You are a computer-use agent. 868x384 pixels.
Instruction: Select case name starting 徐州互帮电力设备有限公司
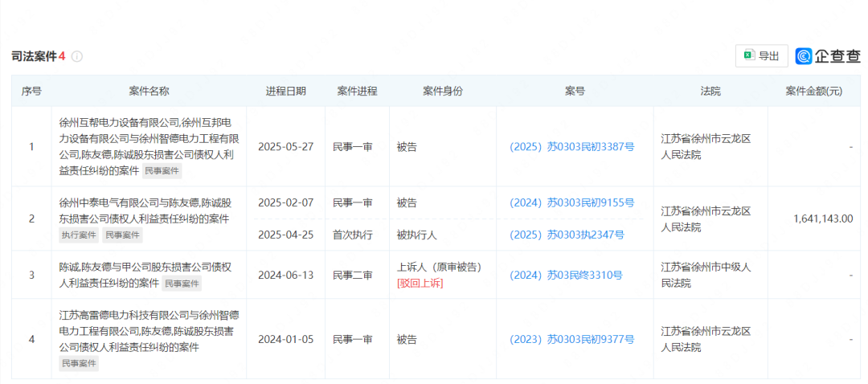[149, 147]
